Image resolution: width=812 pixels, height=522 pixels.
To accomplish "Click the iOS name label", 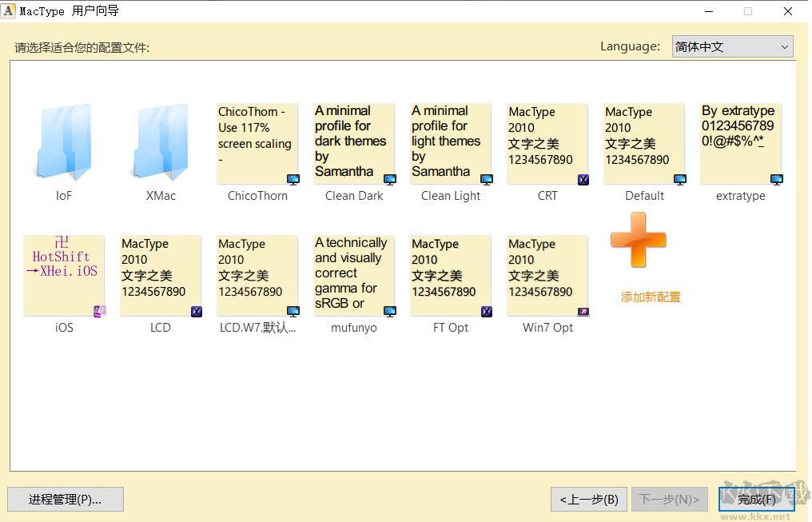I will point(64,327).
